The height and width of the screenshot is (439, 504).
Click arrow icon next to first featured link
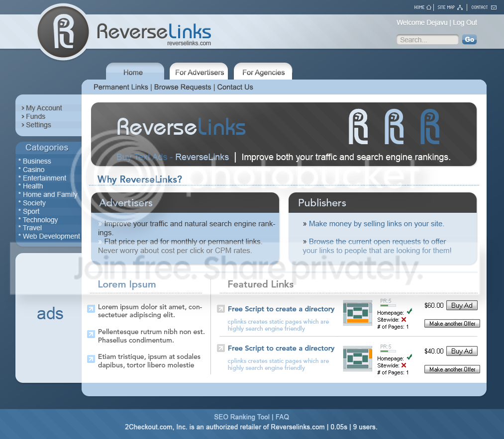click(x=221, y=309)
